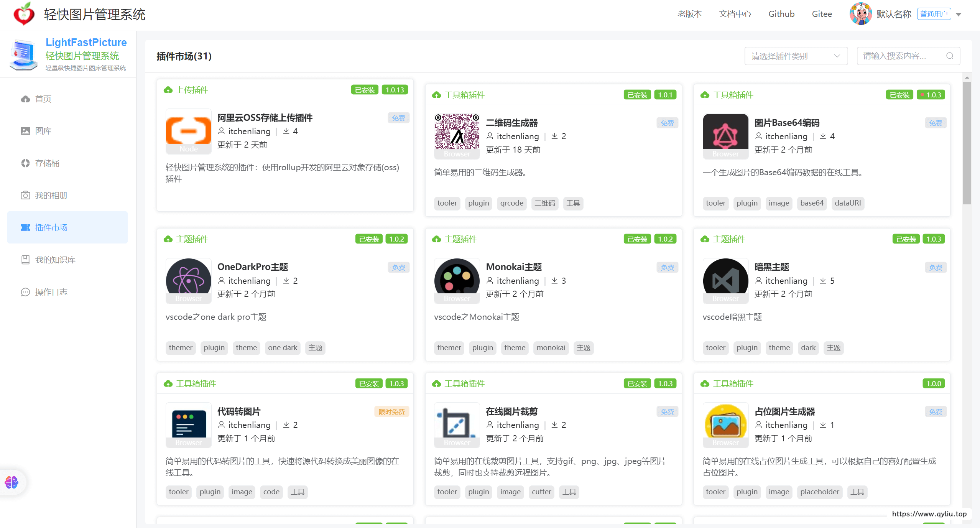
Task: Click the brain assistant icon at bottom left
Action: pyautogui.click(x=12, y=482)
